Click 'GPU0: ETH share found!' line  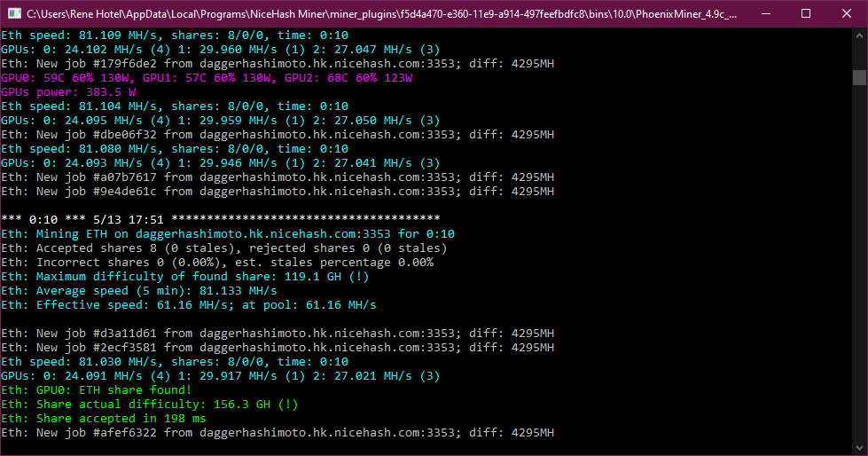97,390
